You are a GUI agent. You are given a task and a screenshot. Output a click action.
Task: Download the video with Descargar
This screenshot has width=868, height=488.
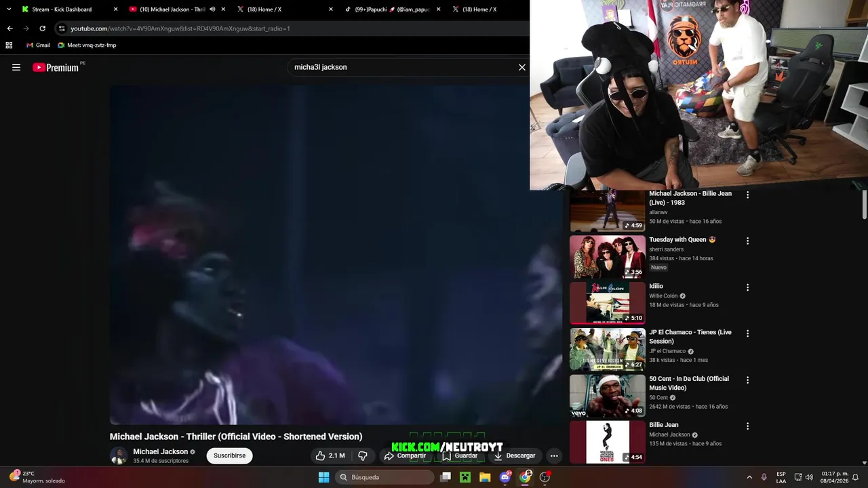click(515, 455)
